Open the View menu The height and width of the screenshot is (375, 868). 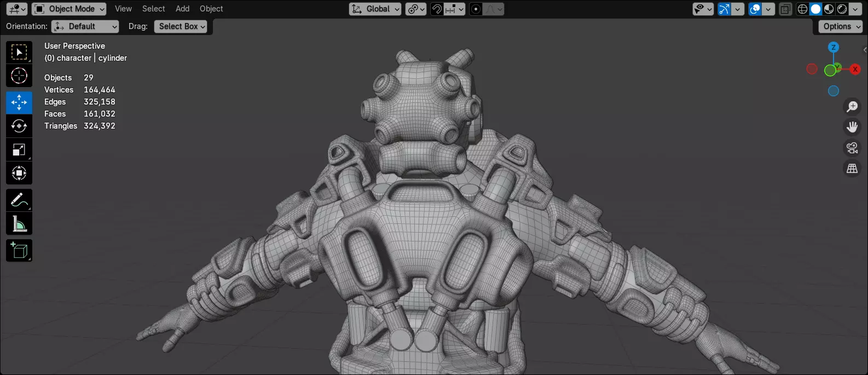123,9
